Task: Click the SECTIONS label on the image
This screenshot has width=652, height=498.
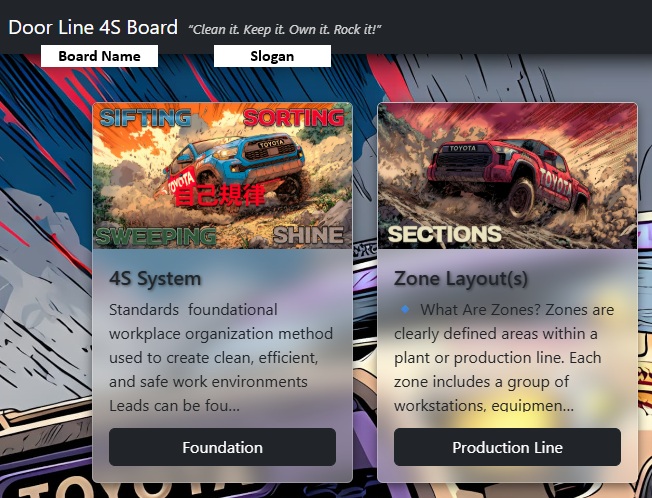Action: pyautogui.click(x=444, y=235)
